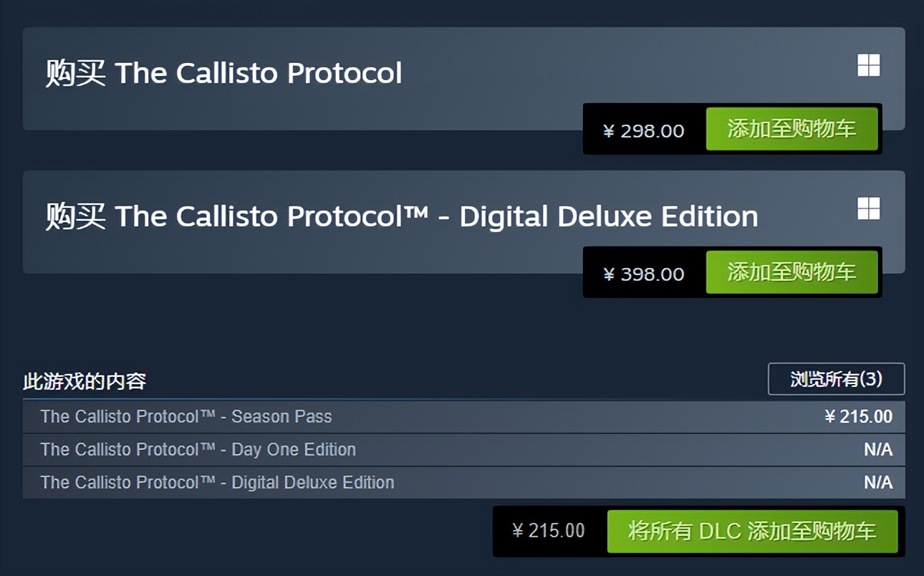Click the ¥ 298.00 price label
This screenshot has width=924, height=576.
click(x=644, y=130)
